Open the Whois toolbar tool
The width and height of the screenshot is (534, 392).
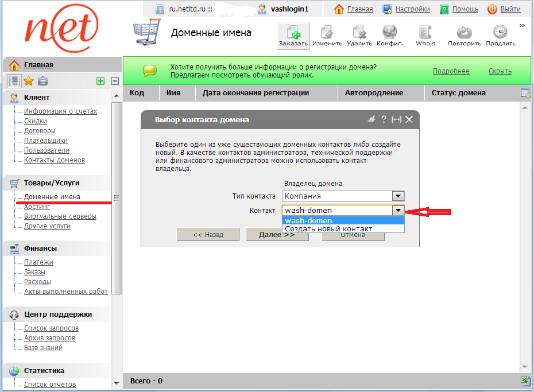(425, 36)
